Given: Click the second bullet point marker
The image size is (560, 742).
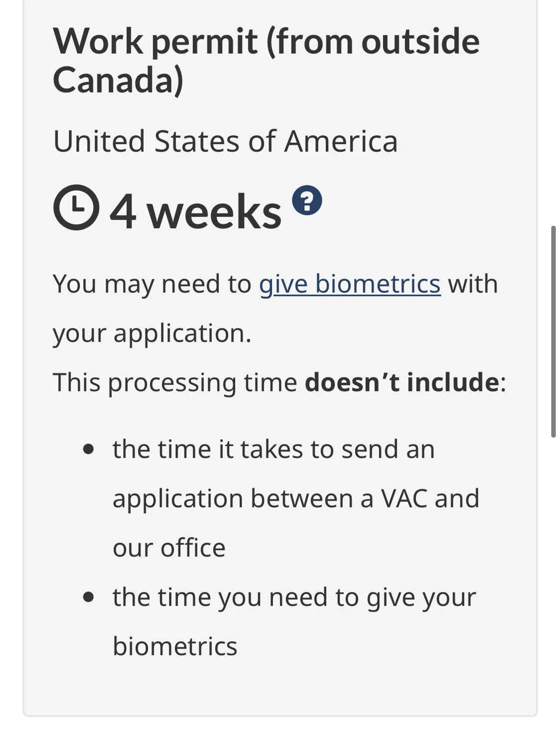Looking at the screenshot, I should pyautogui.click(x=88, y=597).
